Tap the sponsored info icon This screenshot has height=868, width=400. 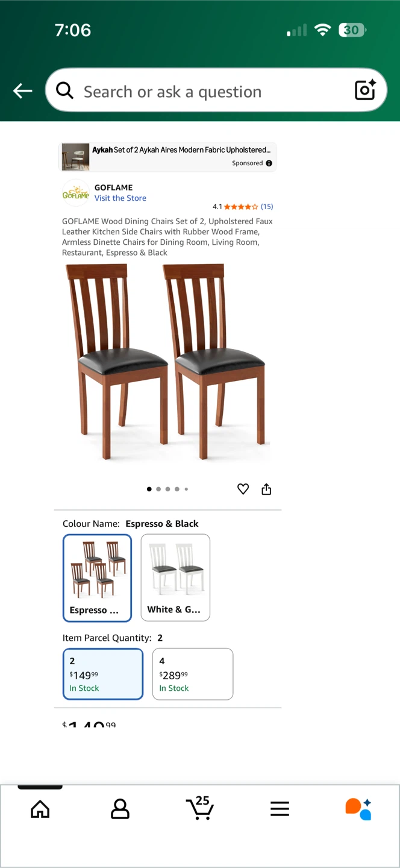pyautogui.click(x=269, y=163)
